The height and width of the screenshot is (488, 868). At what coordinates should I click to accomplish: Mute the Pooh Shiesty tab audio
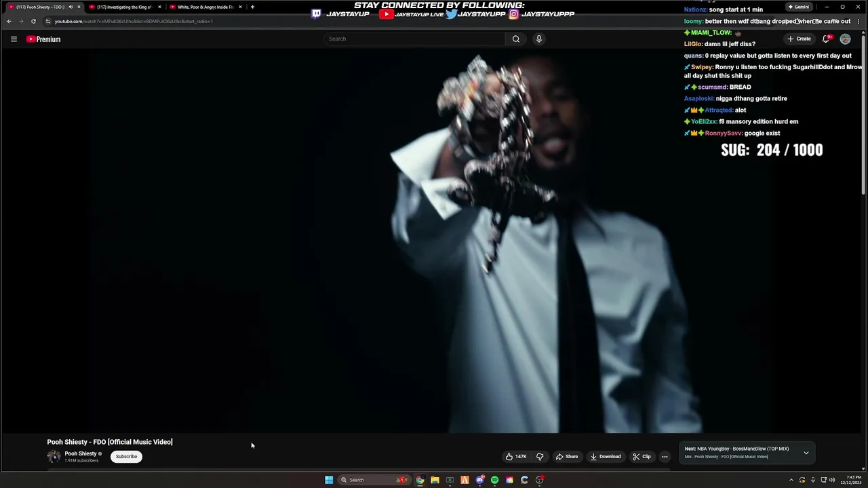click(71, 7)
